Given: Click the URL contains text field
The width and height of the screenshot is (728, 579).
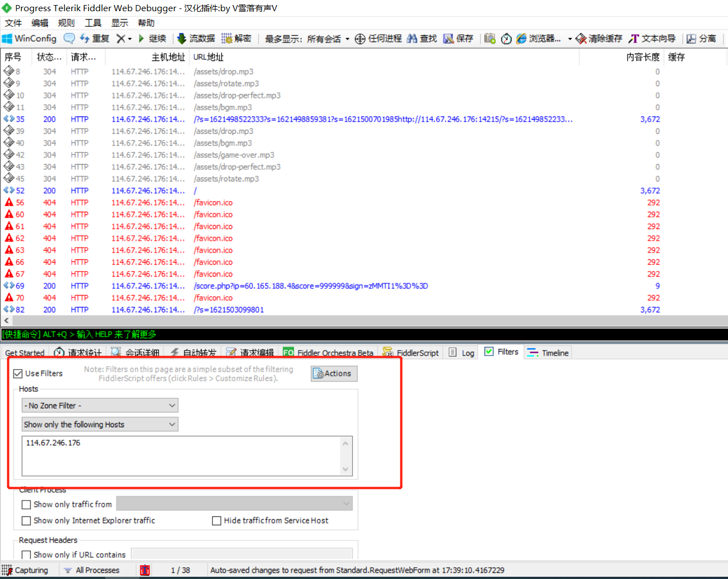Looking at the screenshot, I should (242, 554).
